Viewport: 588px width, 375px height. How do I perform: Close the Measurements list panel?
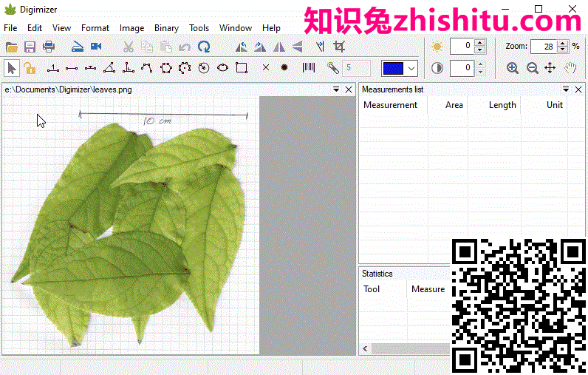(x=578, y=89)
